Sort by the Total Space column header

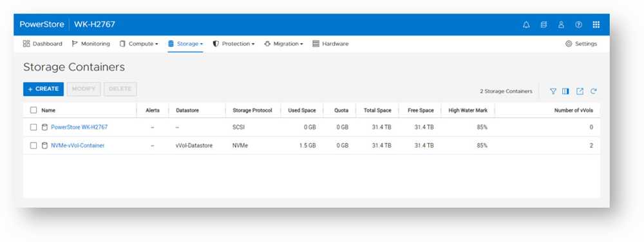click(x=377, y=110)
